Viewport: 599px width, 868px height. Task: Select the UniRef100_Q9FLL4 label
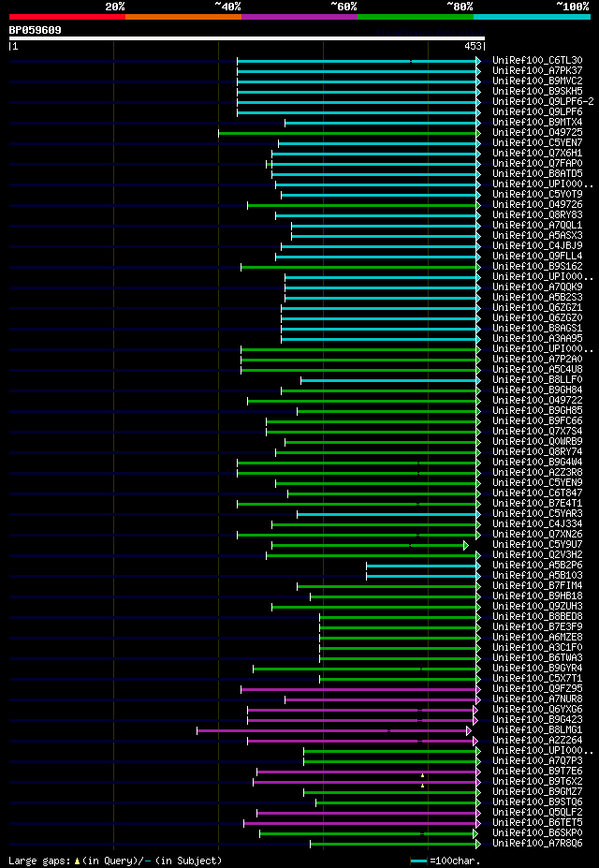537,257
